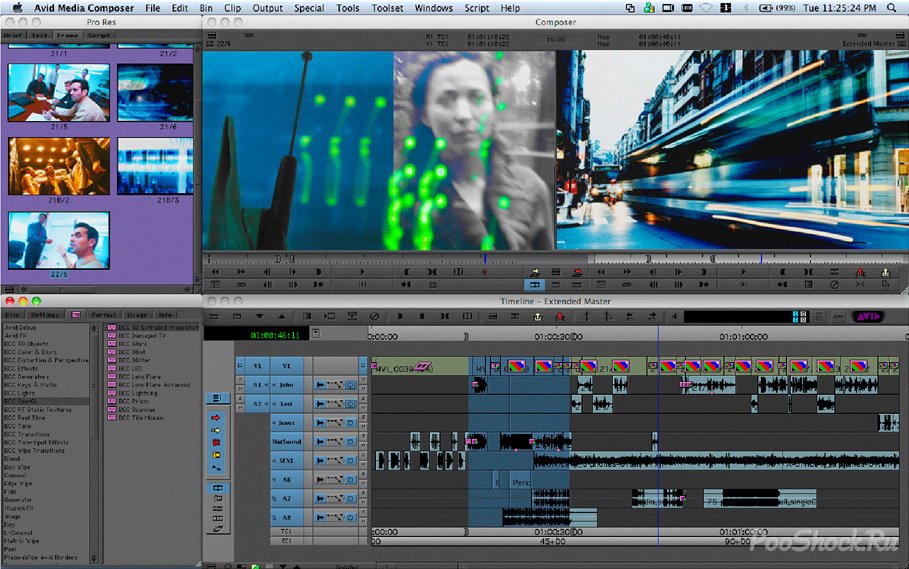Click highlighted Trim Mode button between monitors
909x569 pixels.
tap(535, 284)
